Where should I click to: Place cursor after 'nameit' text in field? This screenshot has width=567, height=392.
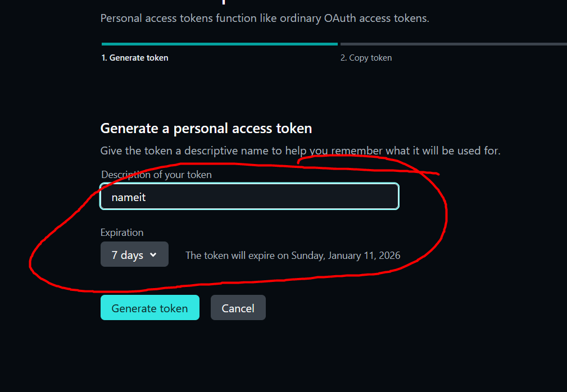(x=147, y=197)
